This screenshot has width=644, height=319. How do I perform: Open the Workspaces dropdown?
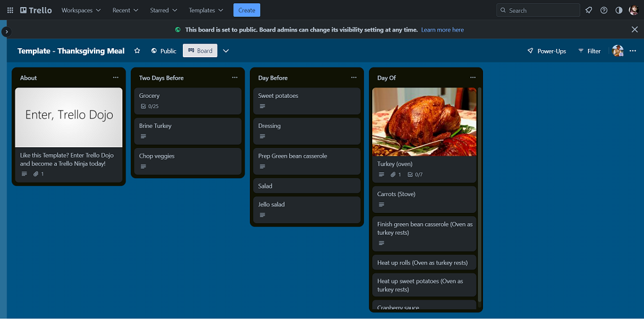coord(81,10)
